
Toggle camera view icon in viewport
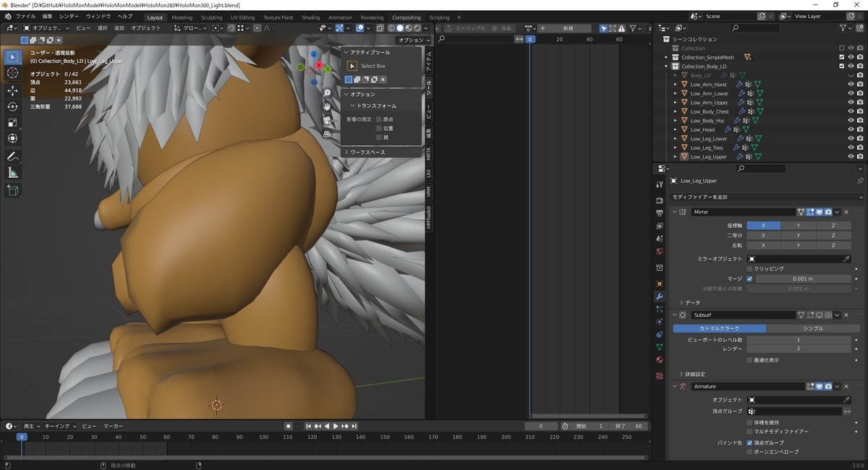(328, 120)
